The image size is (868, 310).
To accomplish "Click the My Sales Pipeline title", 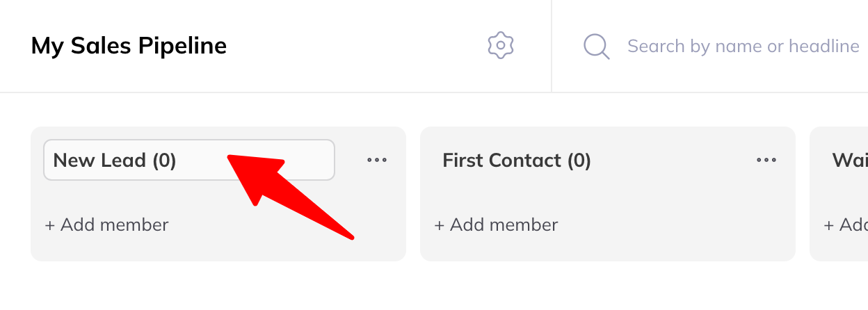I will click(x=129, y=46).
